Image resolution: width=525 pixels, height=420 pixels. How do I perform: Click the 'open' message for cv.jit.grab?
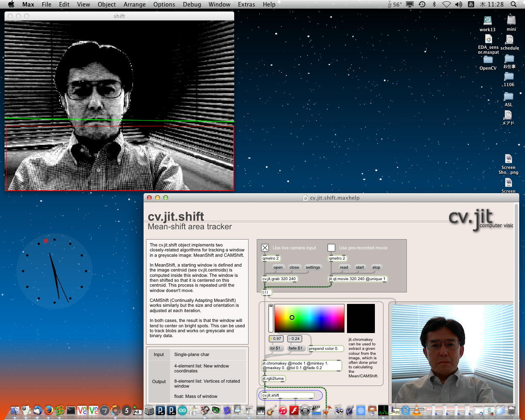click(278, 267)
